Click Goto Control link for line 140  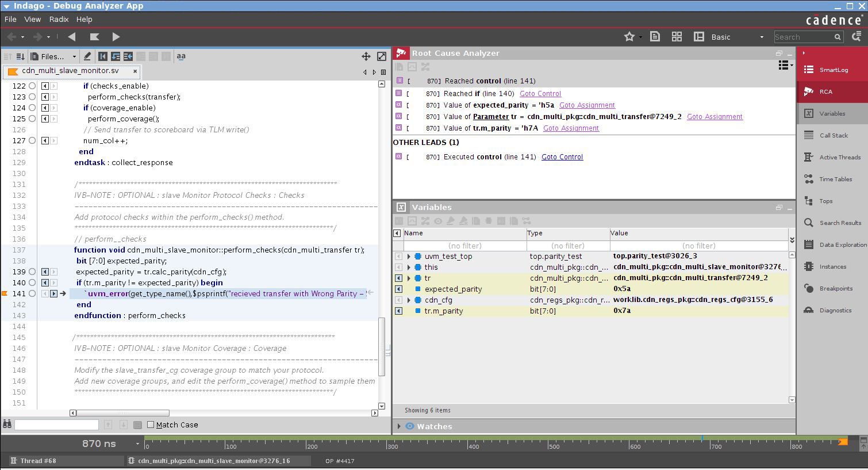pyautogui.click(x=540, y=94)
